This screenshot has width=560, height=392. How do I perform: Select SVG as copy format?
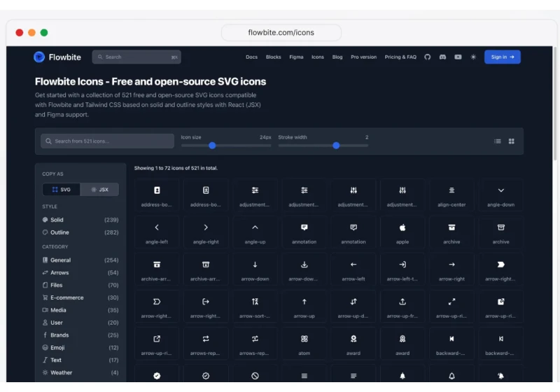[62, 190]
